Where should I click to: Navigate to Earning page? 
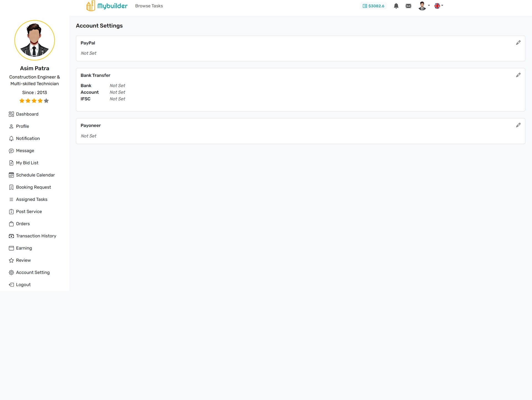coord(24,248)
